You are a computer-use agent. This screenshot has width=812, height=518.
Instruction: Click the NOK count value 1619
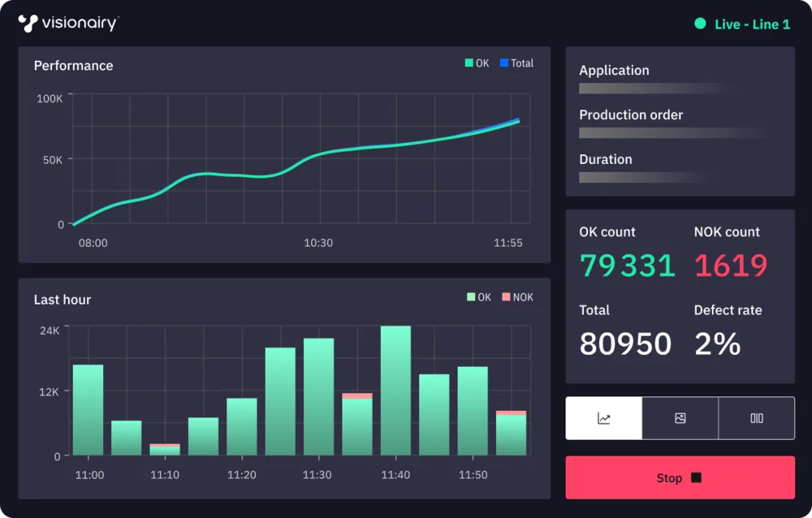tap(731, 265)
